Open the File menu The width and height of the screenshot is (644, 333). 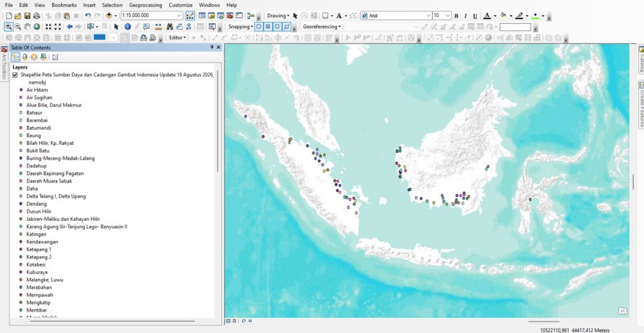click(9, 5)
